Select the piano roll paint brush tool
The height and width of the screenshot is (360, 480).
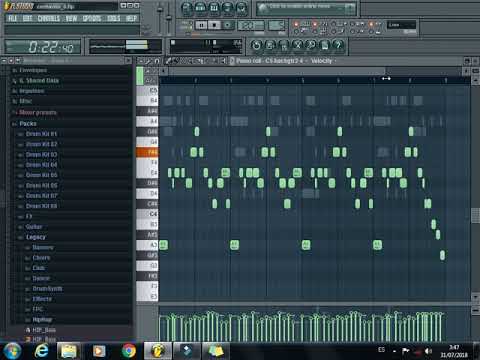click(x=176, y=61)
